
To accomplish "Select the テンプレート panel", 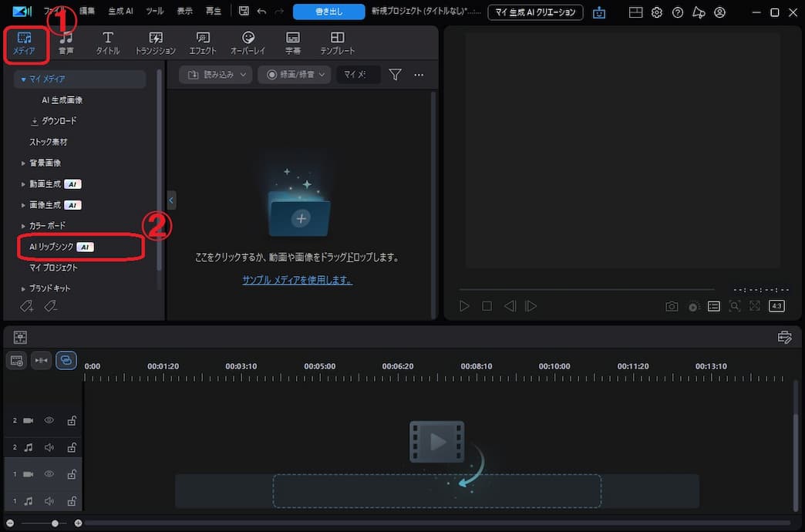I will [x=336, y=42].
